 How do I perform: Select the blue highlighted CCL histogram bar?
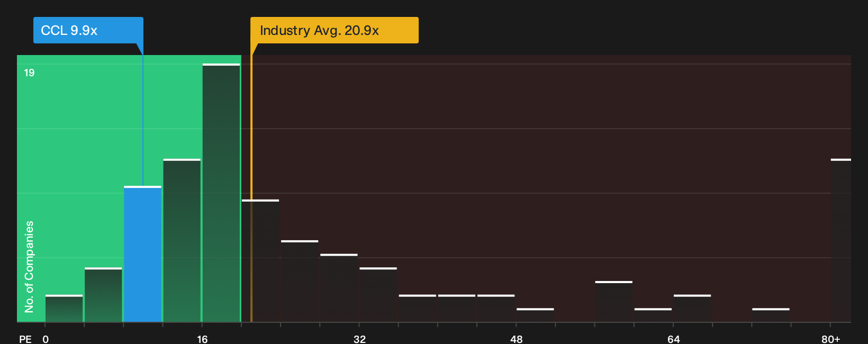pyautogui.click(x=142, y=254)
